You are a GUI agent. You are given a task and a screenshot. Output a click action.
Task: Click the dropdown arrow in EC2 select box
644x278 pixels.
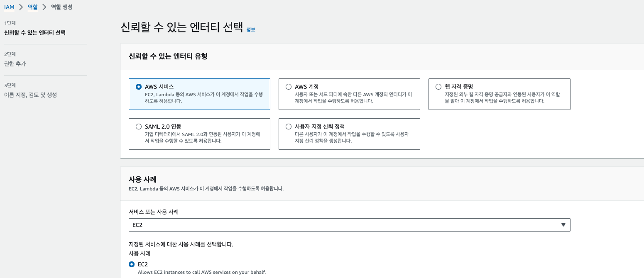tap(563, 225)
